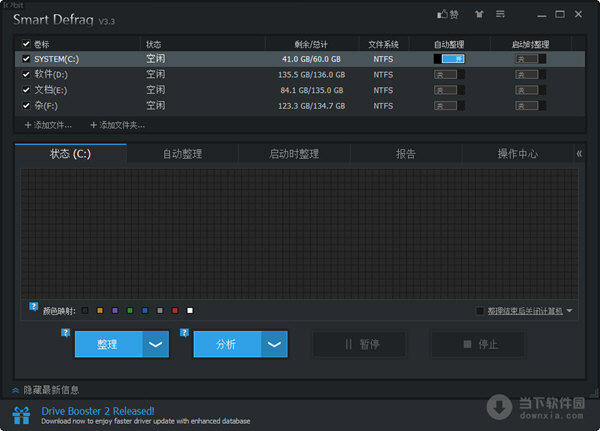Enable auto defrag for 软件(D:)

click(449, 74)
